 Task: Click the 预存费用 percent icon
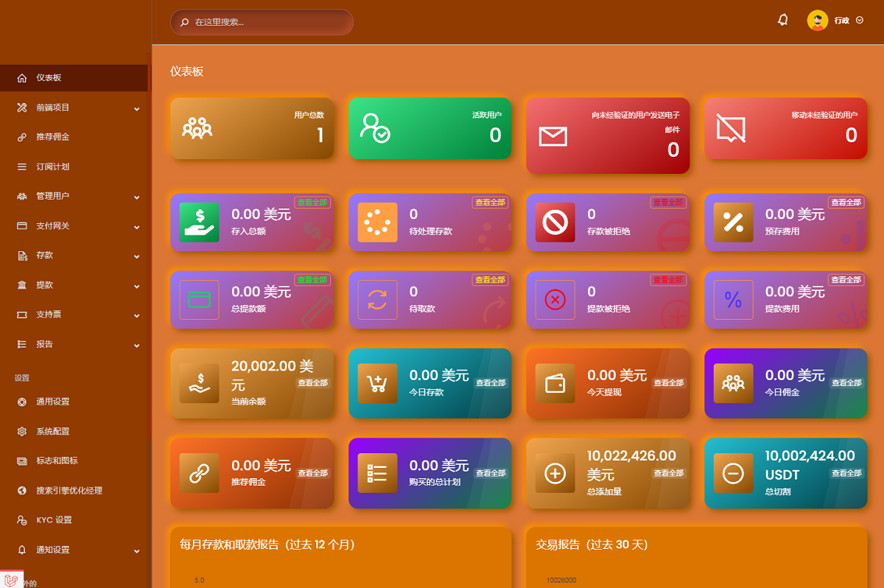pyautogui.click(x=734, y=222)
